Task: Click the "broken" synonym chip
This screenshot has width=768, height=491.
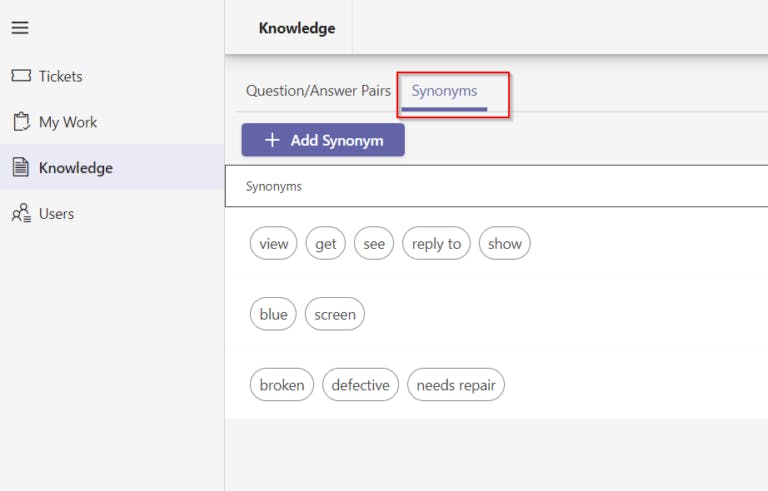Action: 281,385
